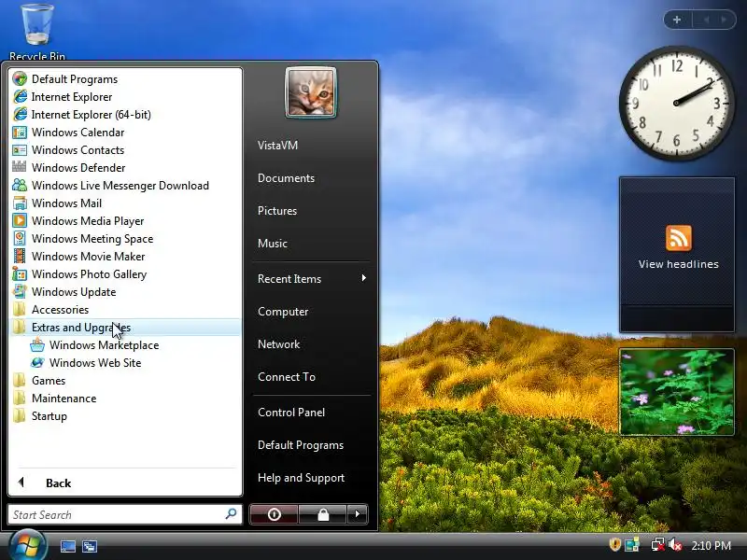This screenshot has height=560, width=747.
Task: Click the Windows Update icon
Action: [20, 291]
